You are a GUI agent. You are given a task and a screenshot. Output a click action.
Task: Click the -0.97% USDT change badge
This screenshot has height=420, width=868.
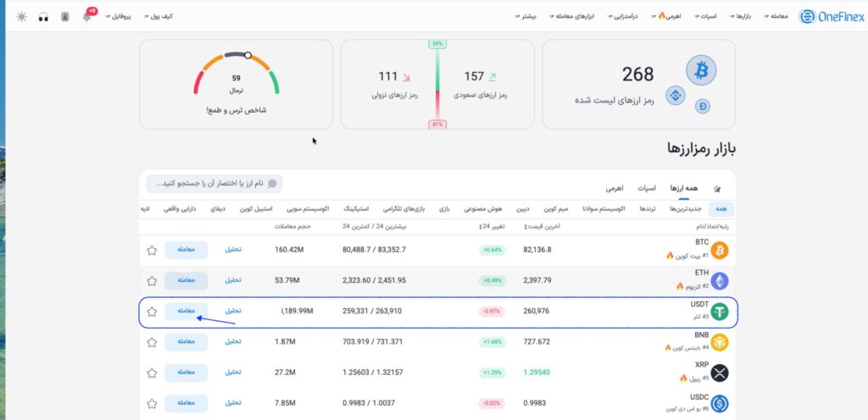click(492, 311)
